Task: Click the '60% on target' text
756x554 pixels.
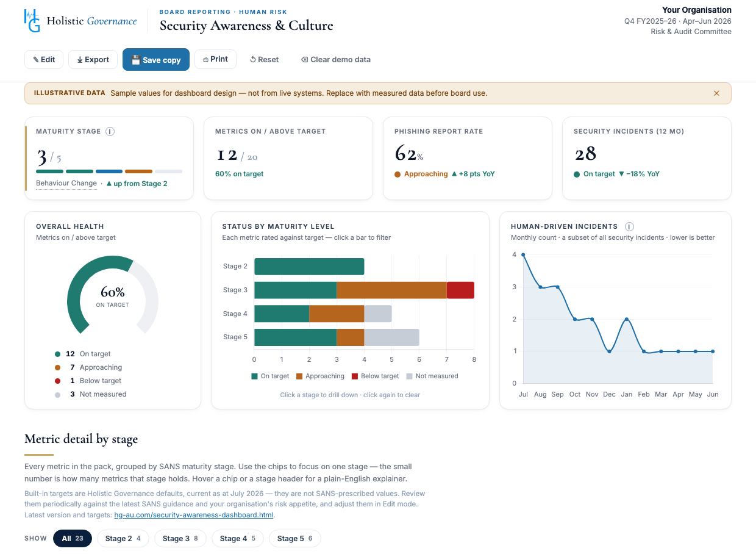Action: tap(240, 174)
